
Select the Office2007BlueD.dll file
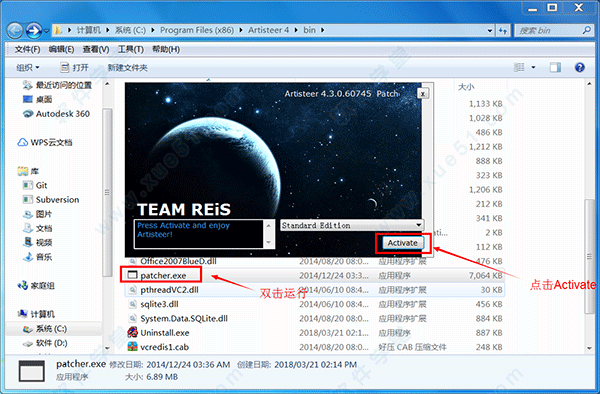[178, 261]
